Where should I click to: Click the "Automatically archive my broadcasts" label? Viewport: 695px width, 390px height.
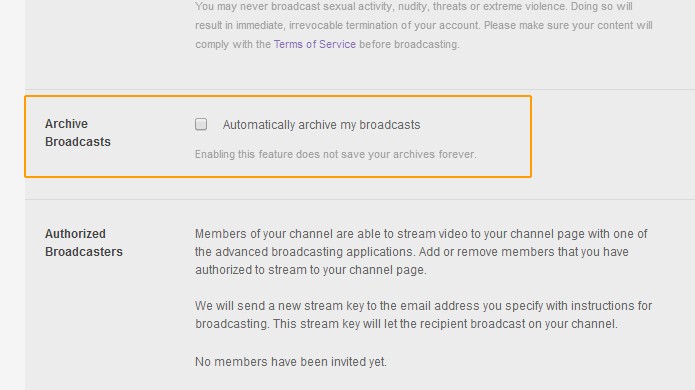pos(321,125)
